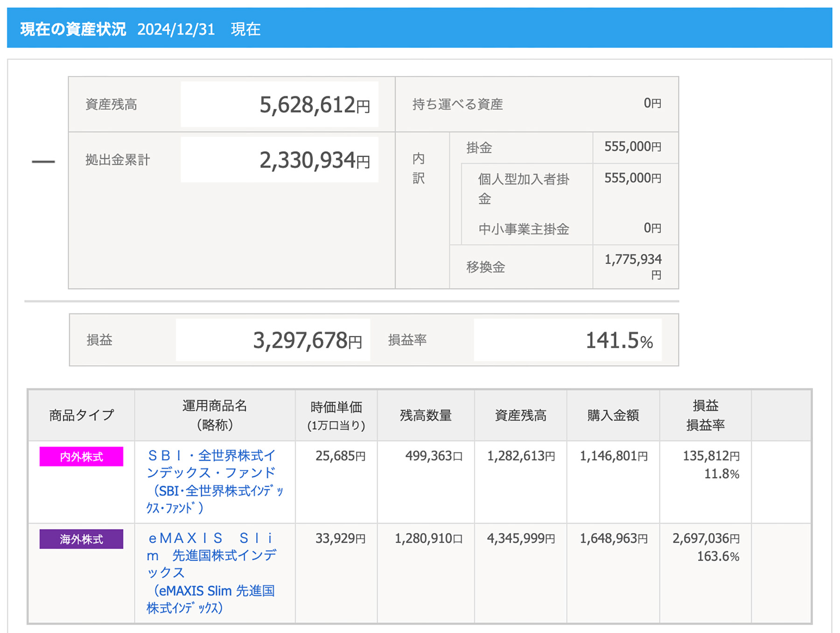The width and height of the screenshot is (840, 633).
Task: Click the 損益率 label in summary box
Action: [x=407, y=340]
